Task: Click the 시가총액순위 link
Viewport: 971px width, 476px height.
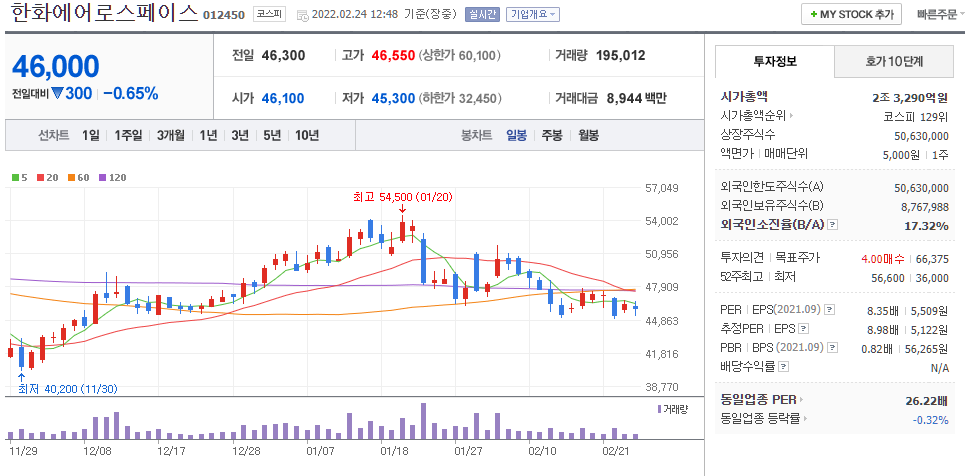Action: click(x=754, y=116)
